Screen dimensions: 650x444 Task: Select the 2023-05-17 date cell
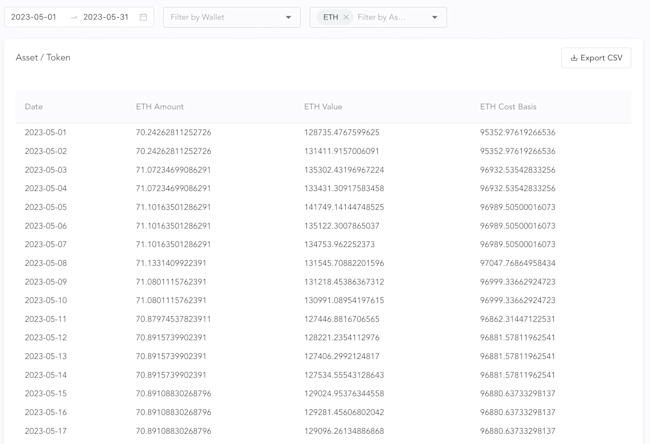point(46,431)
